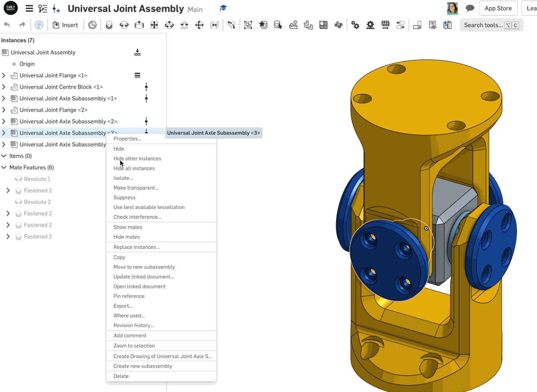
Task: Expand Universal Joint Flange <1> tree node
Action: click(4, 75)
